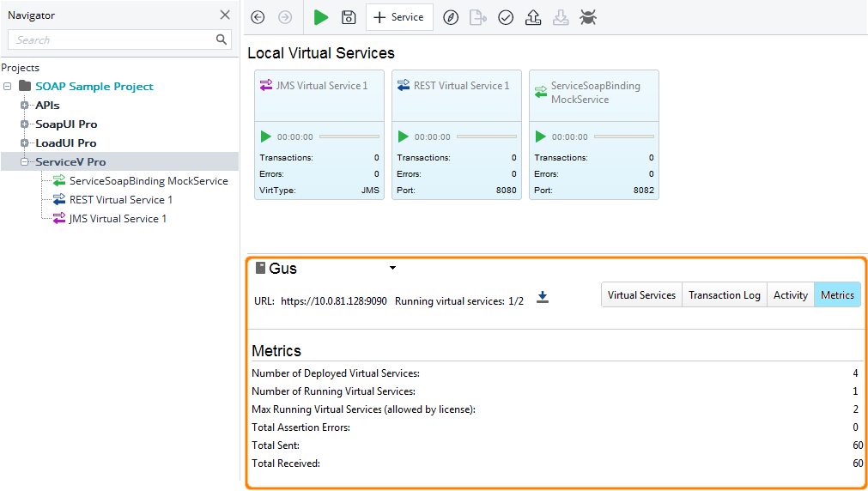Click the blue download icon beside running services
The height and width of the screenshot is (491, 868).
543,297
